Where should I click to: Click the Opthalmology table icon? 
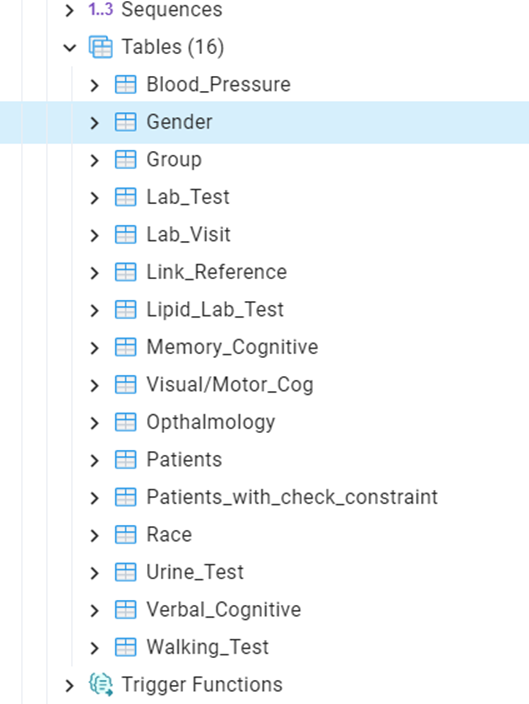point(125,422)
